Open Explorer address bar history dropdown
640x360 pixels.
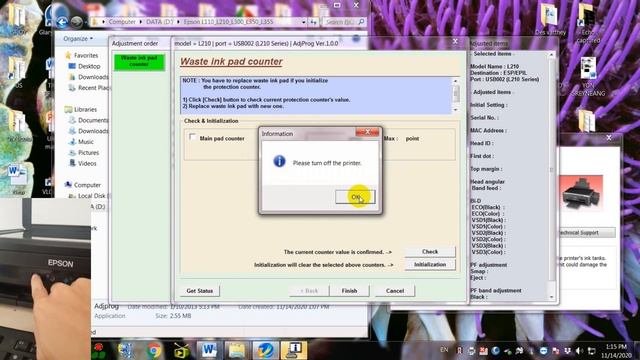(303, 22)
